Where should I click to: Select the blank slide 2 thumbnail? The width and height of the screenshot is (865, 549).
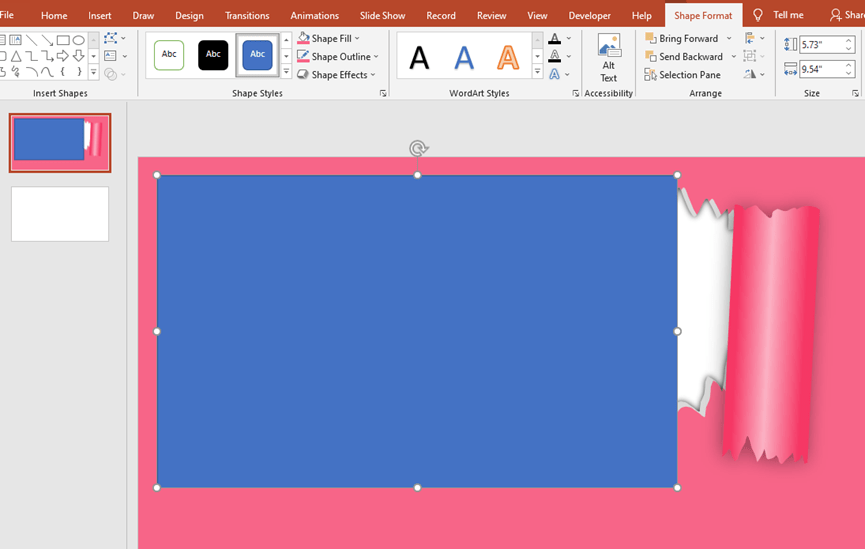60,214
